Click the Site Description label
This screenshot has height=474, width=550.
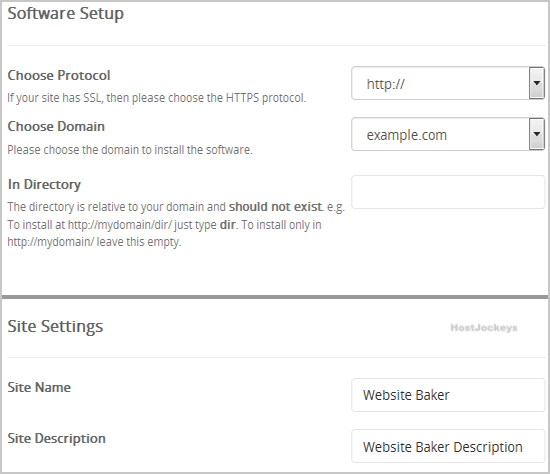pyautogui.click(x=56, y=439)
